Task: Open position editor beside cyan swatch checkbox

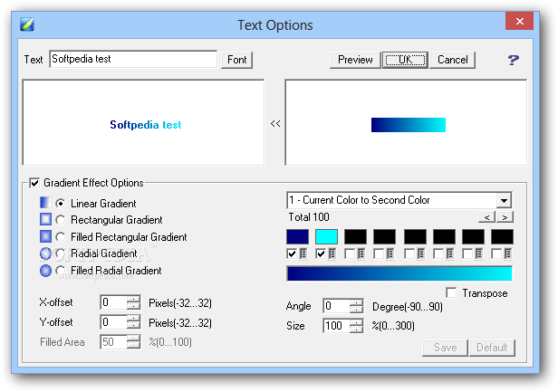Action: (x=332, y=253)
